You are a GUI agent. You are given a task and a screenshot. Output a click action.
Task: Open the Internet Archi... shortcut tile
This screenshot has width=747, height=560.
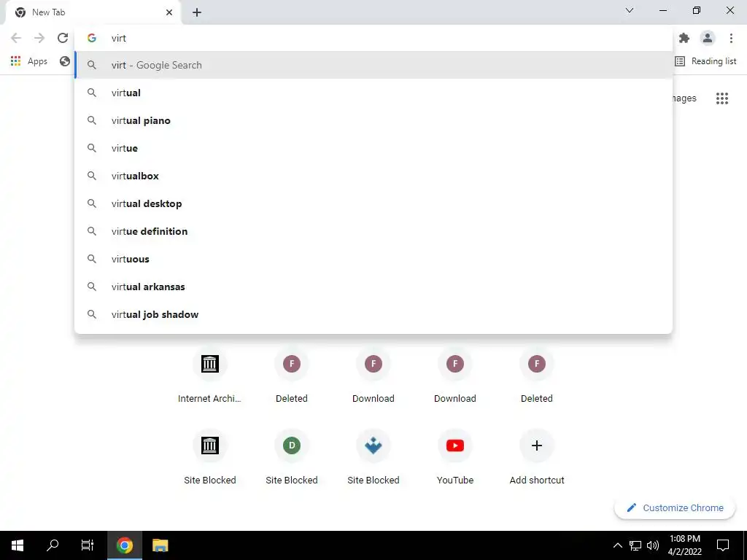209,376
